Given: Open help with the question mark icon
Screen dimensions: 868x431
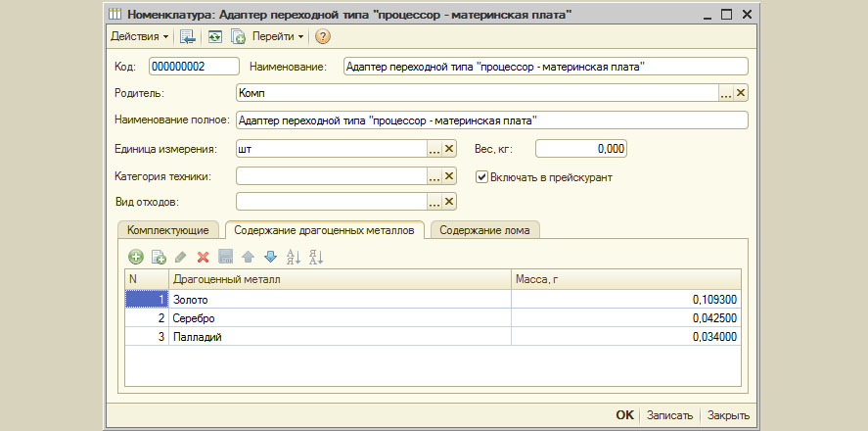Looking at the screenshot, I should [323, 36].
